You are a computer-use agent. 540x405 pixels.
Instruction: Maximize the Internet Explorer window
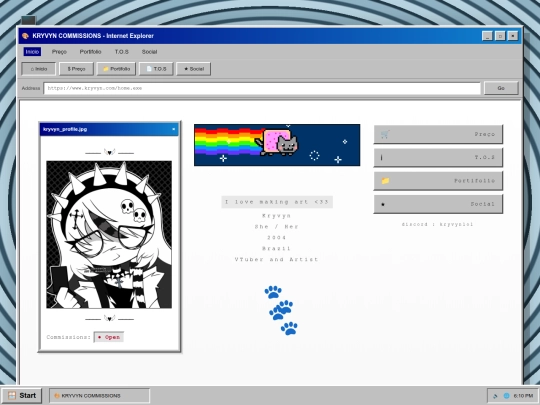pos(500,36)
